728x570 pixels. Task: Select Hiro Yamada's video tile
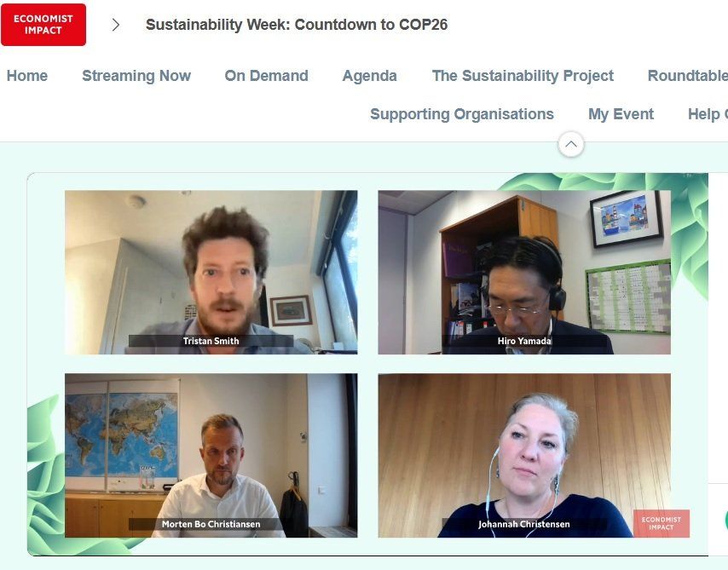click(x=524, y=273)
